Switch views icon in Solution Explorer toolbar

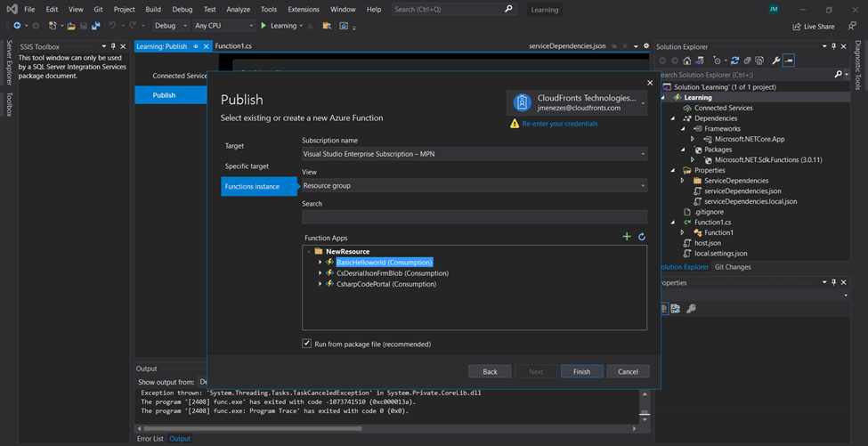click(x=699, y=61)
